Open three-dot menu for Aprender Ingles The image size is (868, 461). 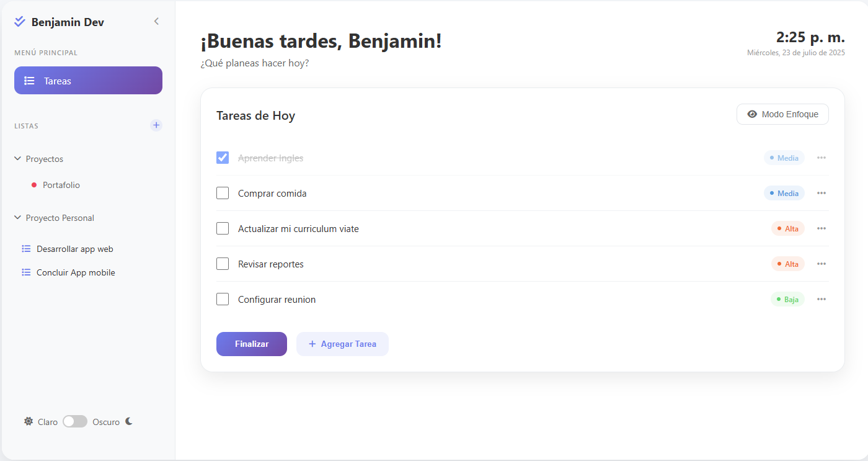tap(821, 158)
